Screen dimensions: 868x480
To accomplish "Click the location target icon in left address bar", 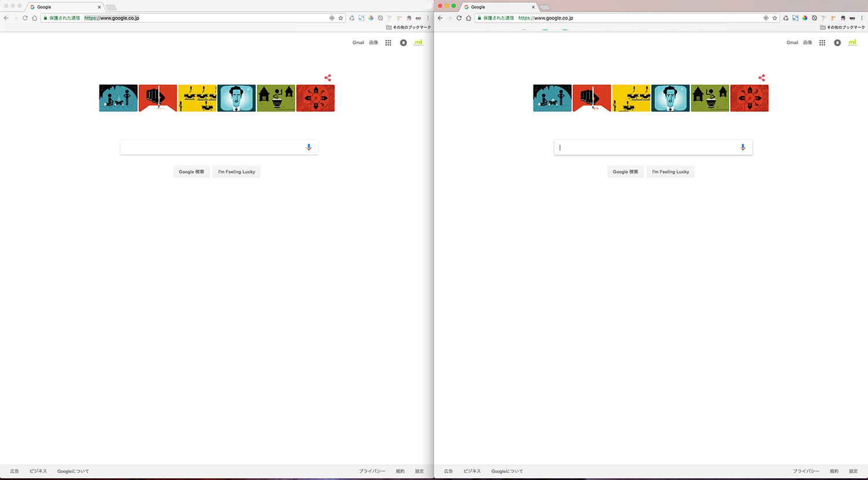I will pyautogui.click(x=332, y=18).
